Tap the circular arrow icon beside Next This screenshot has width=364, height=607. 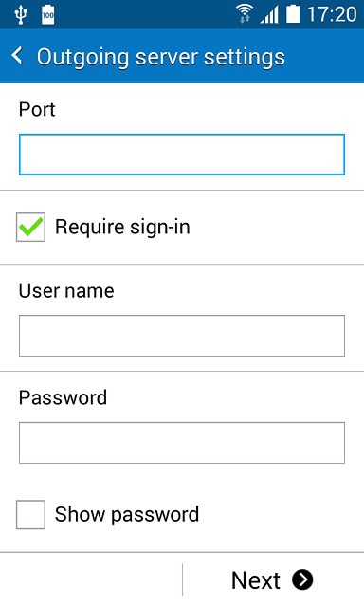[302, 579]
